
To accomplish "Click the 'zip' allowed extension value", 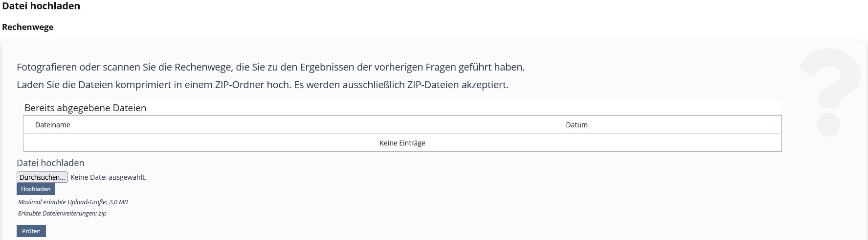I will pyautogui.click(x=102, y=213).
